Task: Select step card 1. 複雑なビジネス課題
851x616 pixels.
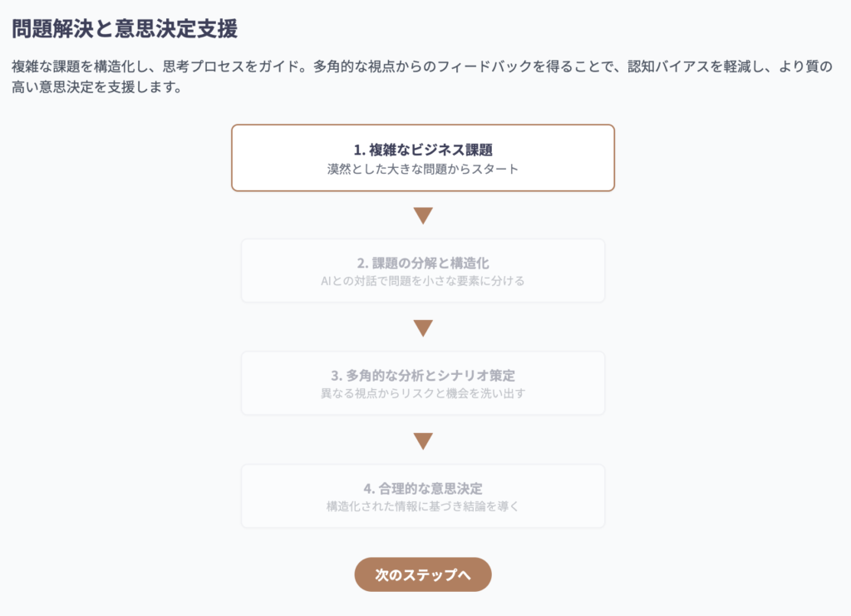Action: [423, 158]
